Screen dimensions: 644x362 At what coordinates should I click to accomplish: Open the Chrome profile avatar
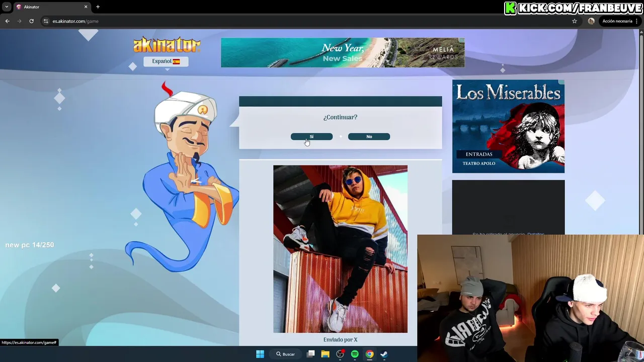(591, 21)
